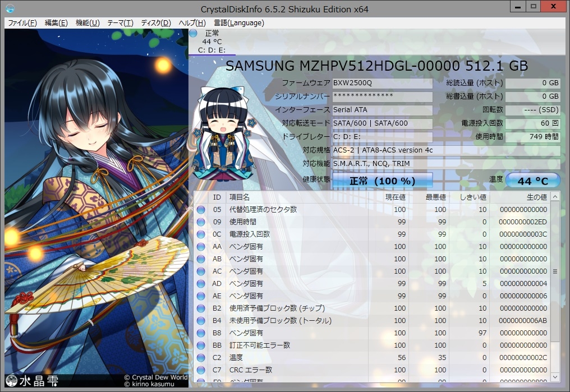Select row 使用済予備ブロック数 (チップ)
The width and height of the screenshot is (570, 392).
pyautogui.click(x=373, y=308)
